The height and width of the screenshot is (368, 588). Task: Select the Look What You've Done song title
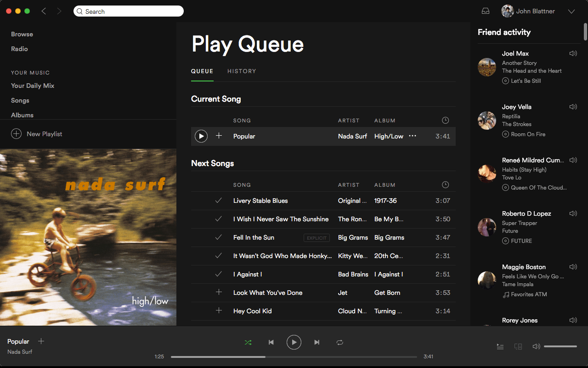[x=268, y=293]
